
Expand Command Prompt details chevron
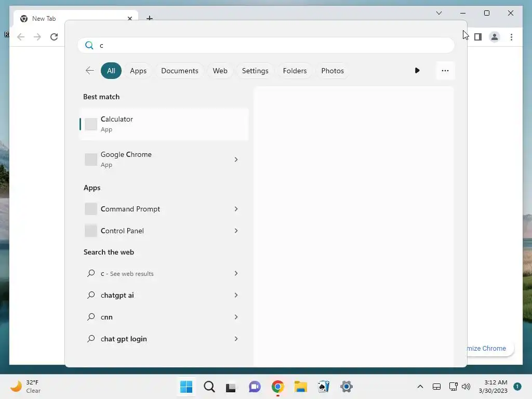click(236, 209)
